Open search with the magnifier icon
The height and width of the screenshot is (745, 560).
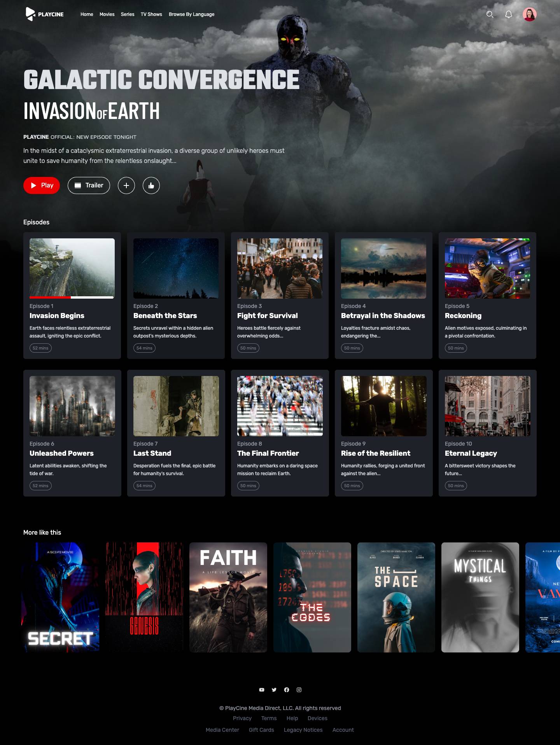click(x=490, y=14)
